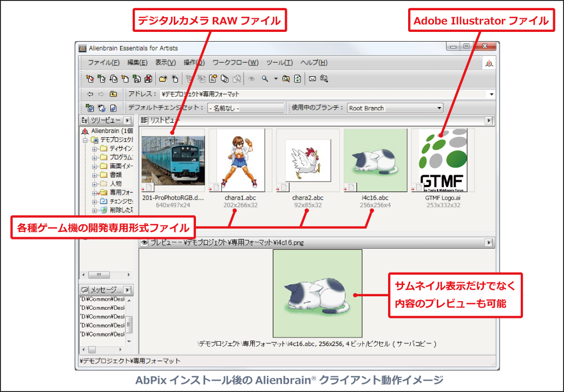This screenshot has width=564, height=392.
Task: Open the 表示(V) menu
Action: pyautogui.click(x=166, y=63)
